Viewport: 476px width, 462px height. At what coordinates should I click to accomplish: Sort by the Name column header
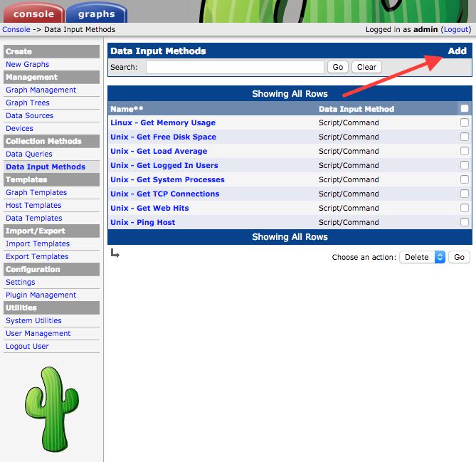coord(127,109)
